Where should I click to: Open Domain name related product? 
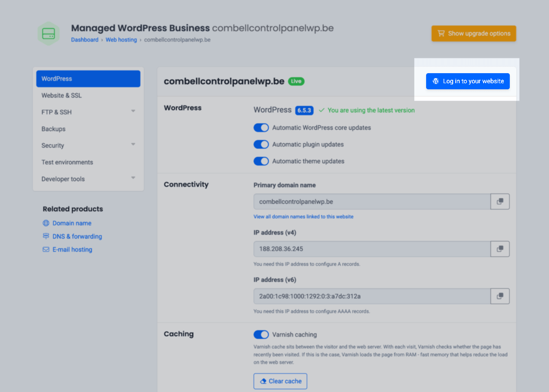[x=72, y=223]
